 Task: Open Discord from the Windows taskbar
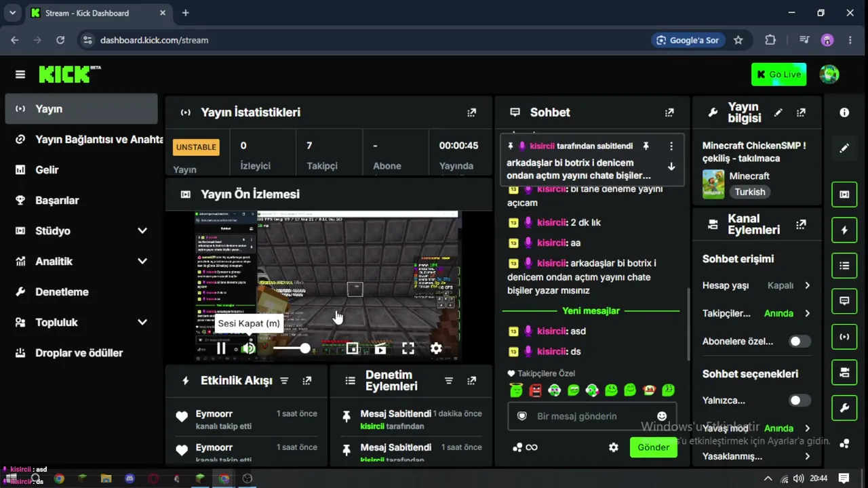coord(130,479)
